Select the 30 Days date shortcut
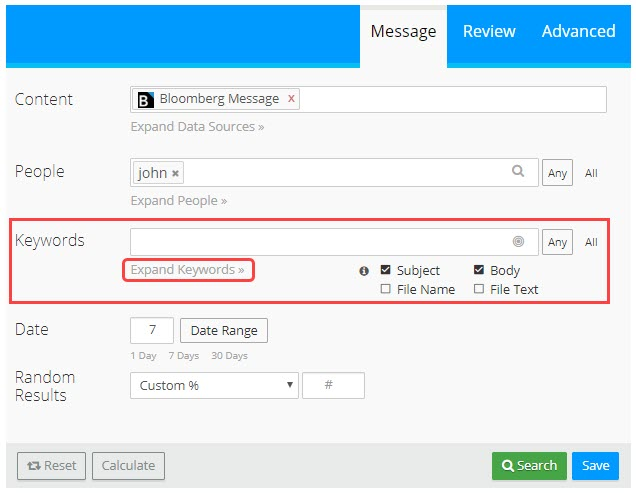Screen dimensions: 636x493 click(x=230, y=356)
